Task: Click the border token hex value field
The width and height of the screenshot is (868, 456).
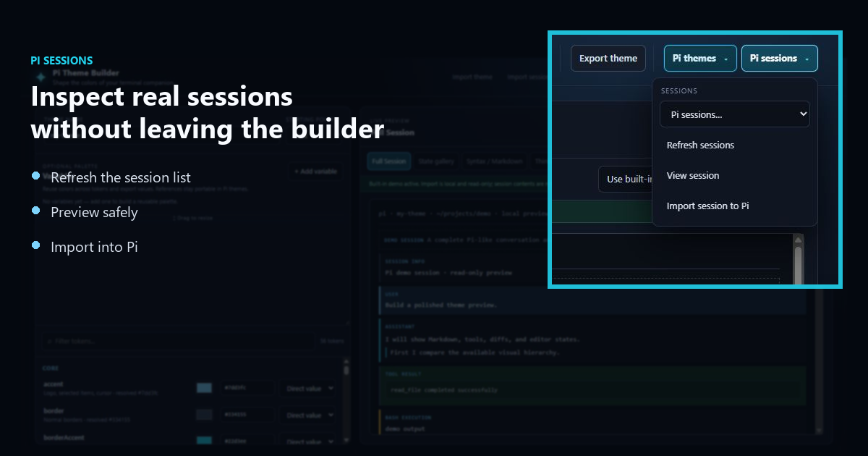Action: tap(247, 415)
